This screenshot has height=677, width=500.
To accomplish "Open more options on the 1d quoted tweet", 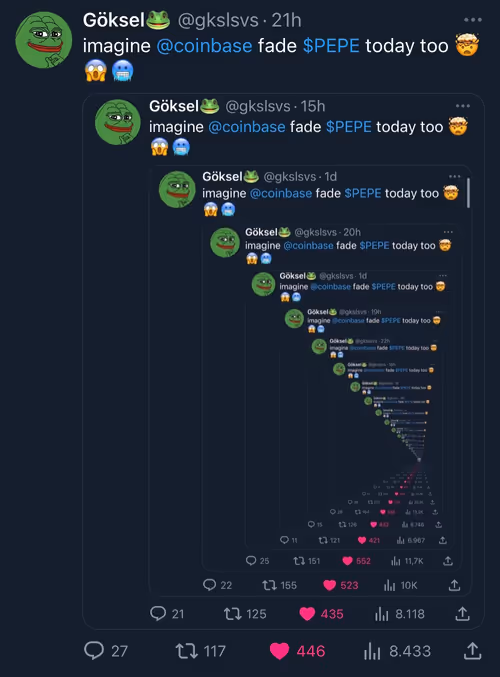I will (455, 177).
